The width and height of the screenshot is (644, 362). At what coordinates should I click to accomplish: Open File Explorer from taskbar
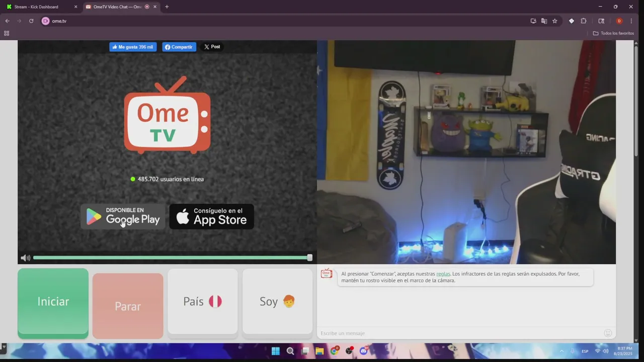tap(319, 351)
